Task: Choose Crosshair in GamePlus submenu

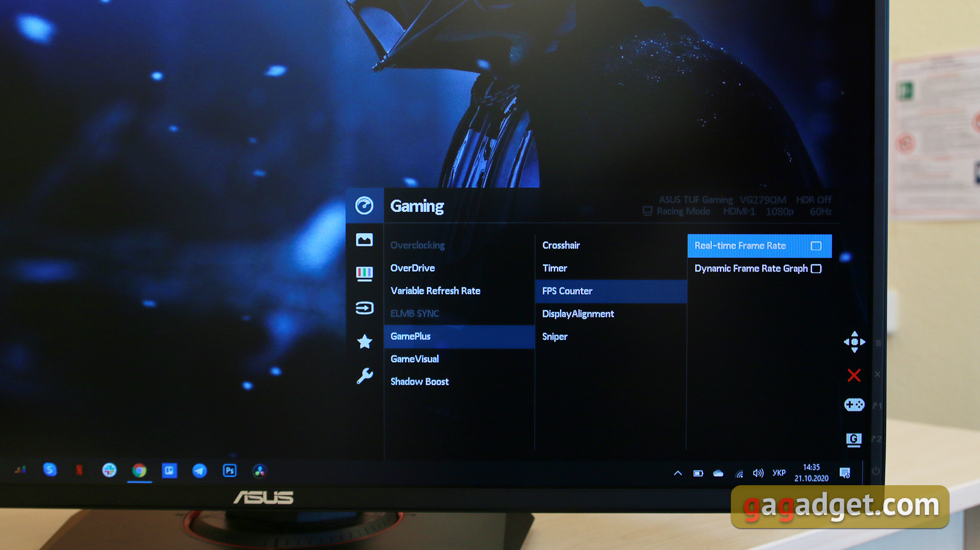Action: [x=611, y=245]
